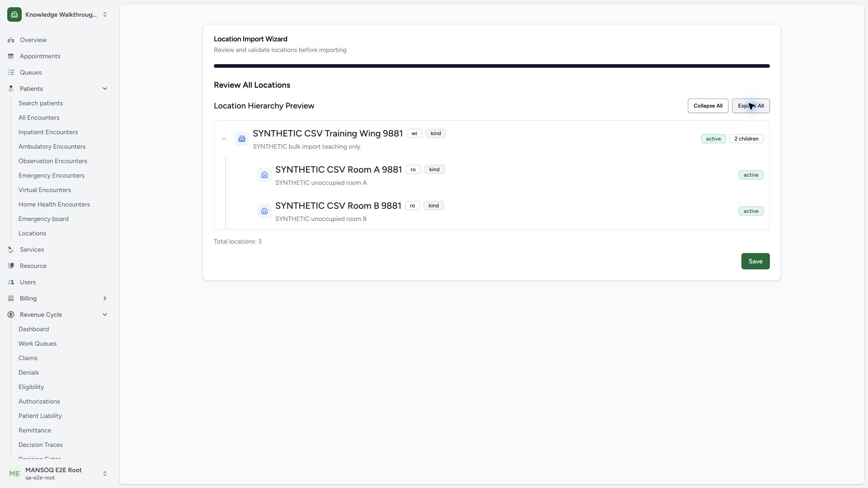Click the wizard progress bar
This screenshot has height=488, width=868.
click(492, 66)
